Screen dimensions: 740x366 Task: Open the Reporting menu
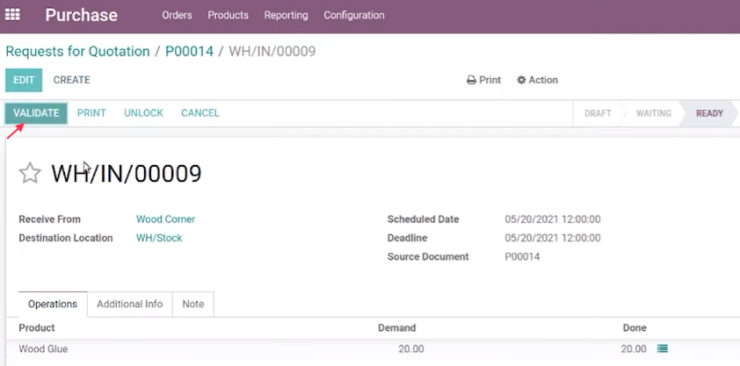(x=286, y=15)
